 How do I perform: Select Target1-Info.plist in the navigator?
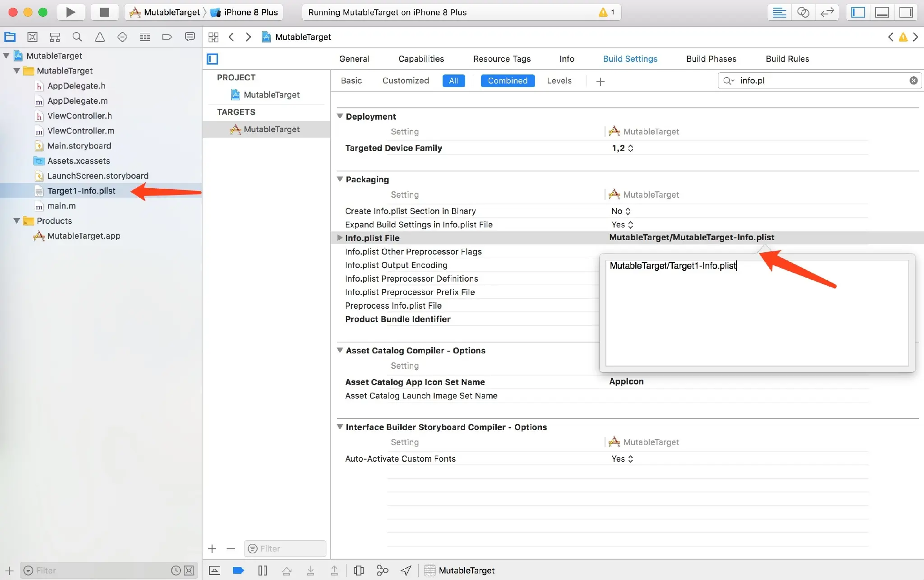point(81,190)
